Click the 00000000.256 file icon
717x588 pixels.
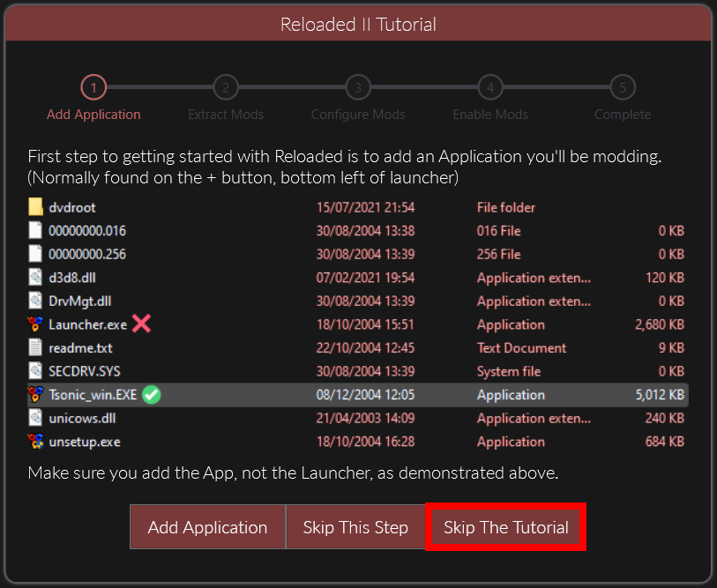point(35,254)
